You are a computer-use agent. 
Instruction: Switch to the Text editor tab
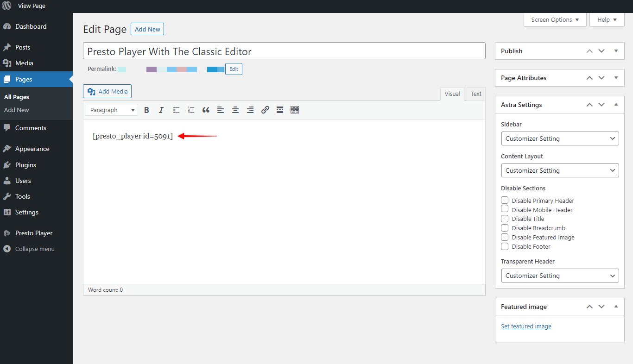(476, 94)
